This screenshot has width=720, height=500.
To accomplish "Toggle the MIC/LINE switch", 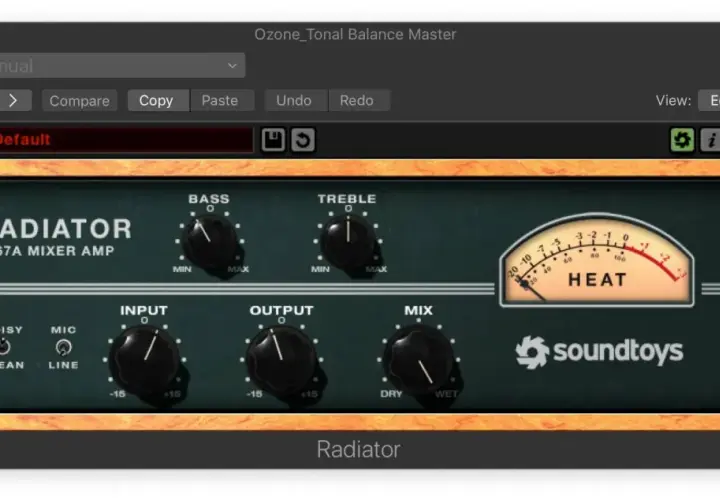I will click(x=63, y=348).
